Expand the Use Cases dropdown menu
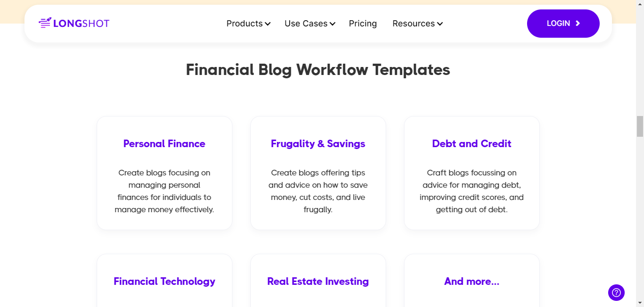Viewport: 644px width, 307px height. pyautogui.click(x=310, y=24)
